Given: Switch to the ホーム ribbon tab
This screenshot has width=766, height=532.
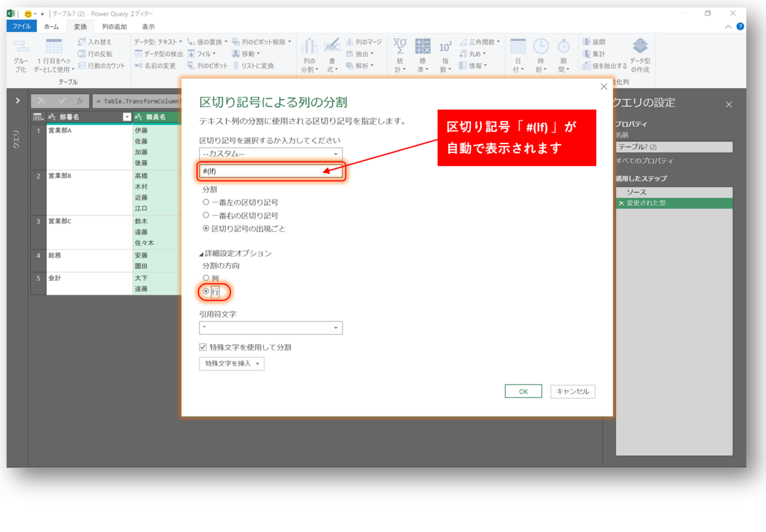Looking at the screenshot, I should tap(52, 27).
